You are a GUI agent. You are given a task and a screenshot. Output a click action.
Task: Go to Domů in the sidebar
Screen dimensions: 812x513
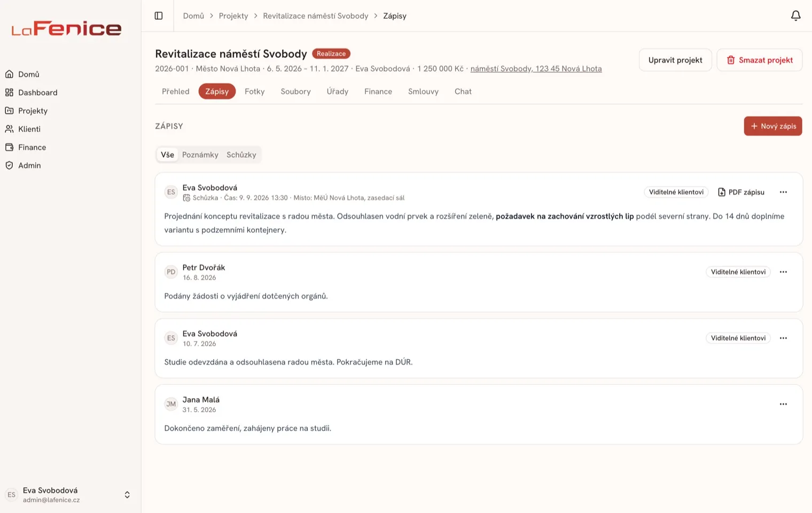(71, 74)
